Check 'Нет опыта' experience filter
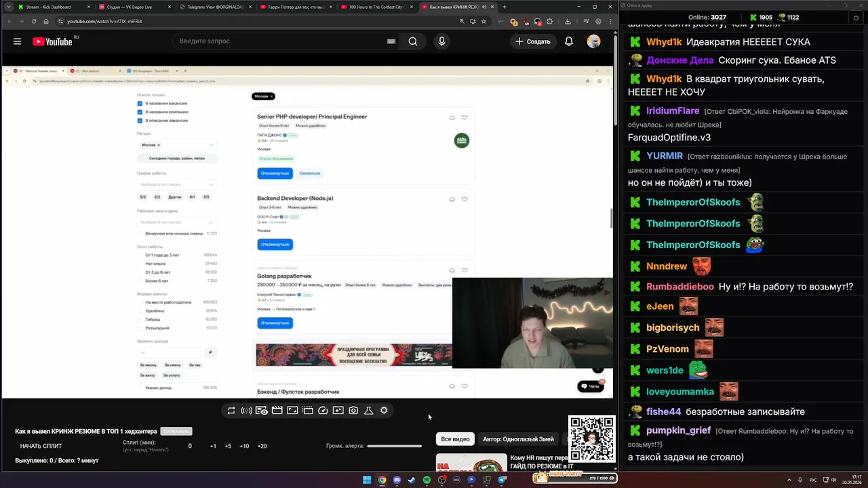Image resolution: width=868 pixels, height=488 pixels. (140, 264)
